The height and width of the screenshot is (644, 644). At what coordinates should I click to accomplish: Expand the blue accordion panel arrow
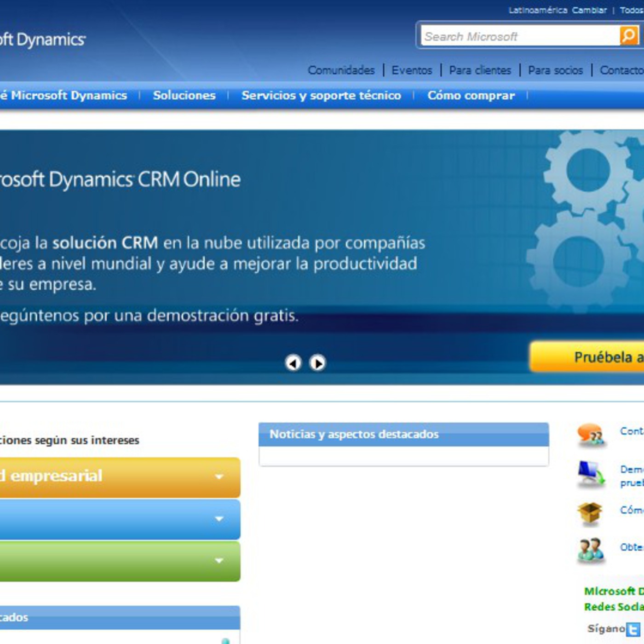point(219,519)
